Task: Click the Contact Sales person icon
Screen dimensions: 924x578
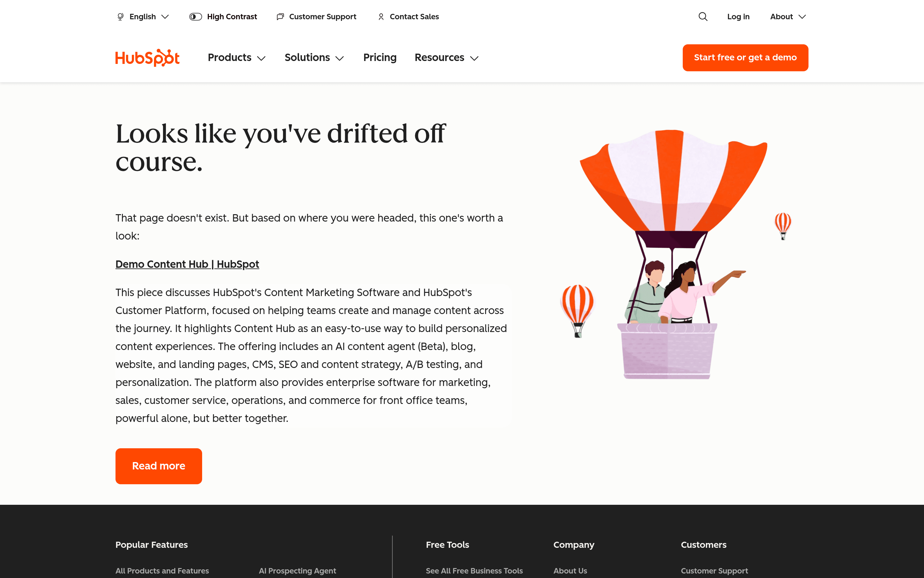Action: [x=381, y=16]
